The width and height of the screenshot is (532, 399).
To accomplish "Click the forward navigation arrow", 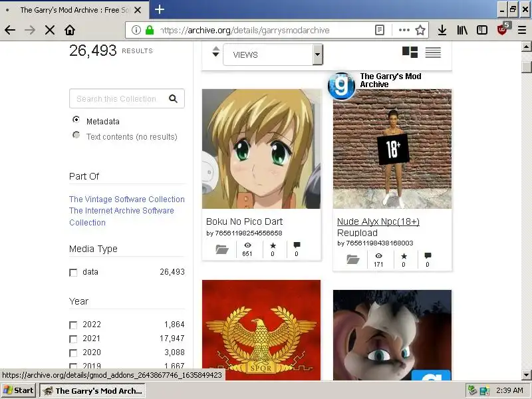I will [30, 30].
